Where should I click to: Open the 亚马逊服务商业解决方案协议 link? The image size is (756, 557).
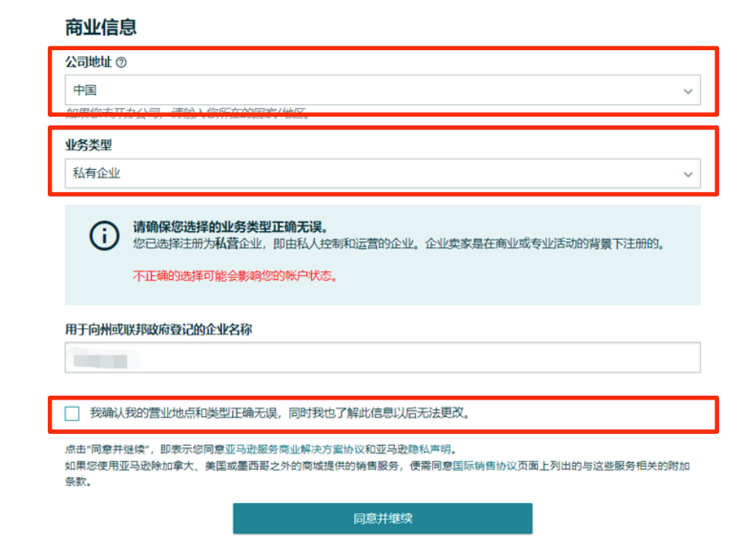(x=295, y=450)
